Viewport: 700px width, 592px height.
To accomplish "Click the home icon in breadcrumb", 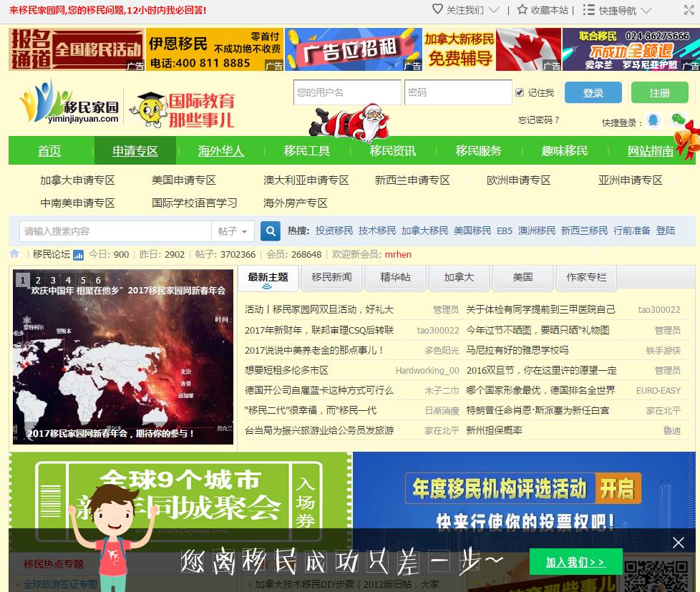I will (14, 254).
